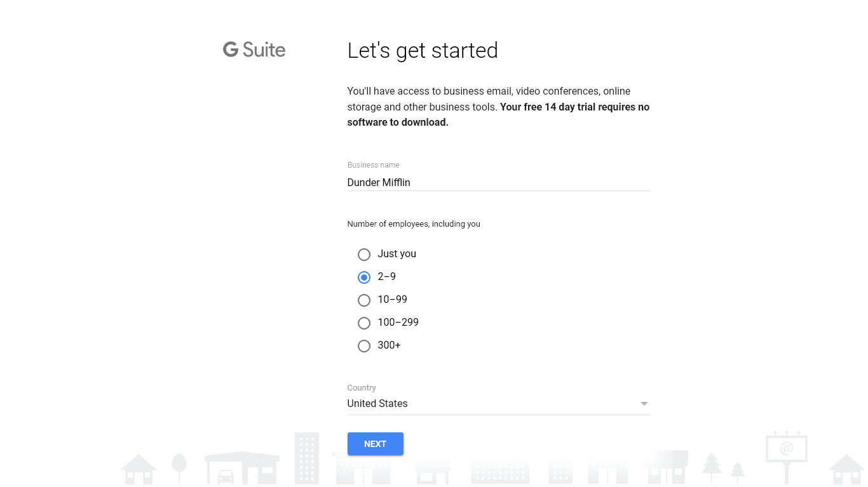868x487 pixels.
Task: Open the Country dropdown arrow
Action: (x=644, y=404)
